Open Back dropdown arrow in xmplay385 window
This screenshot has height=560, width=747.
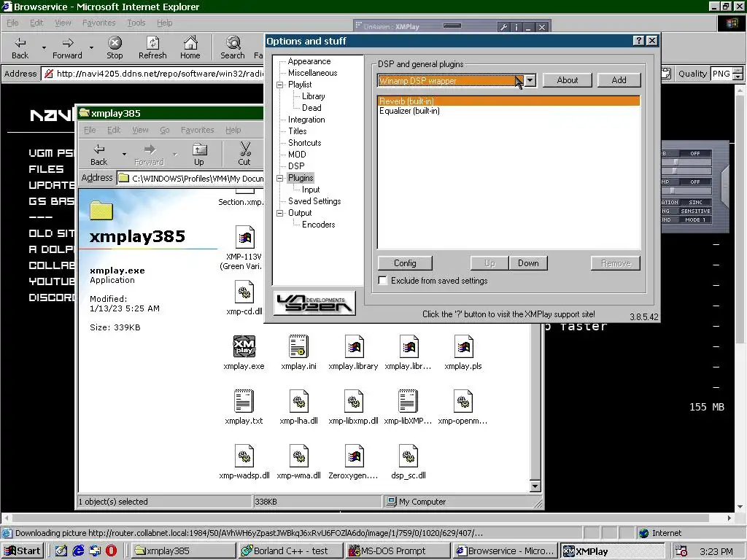(x=124, y=155)
